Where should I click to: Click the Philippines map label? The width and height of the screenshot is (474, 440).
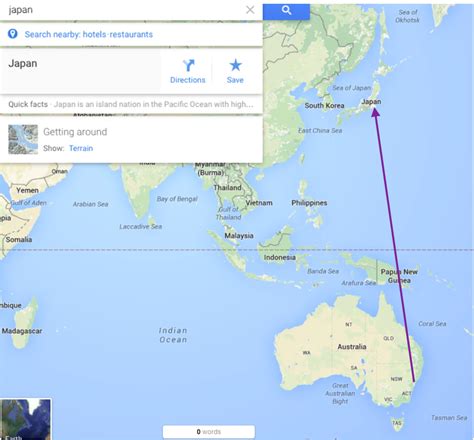(309, 203)
